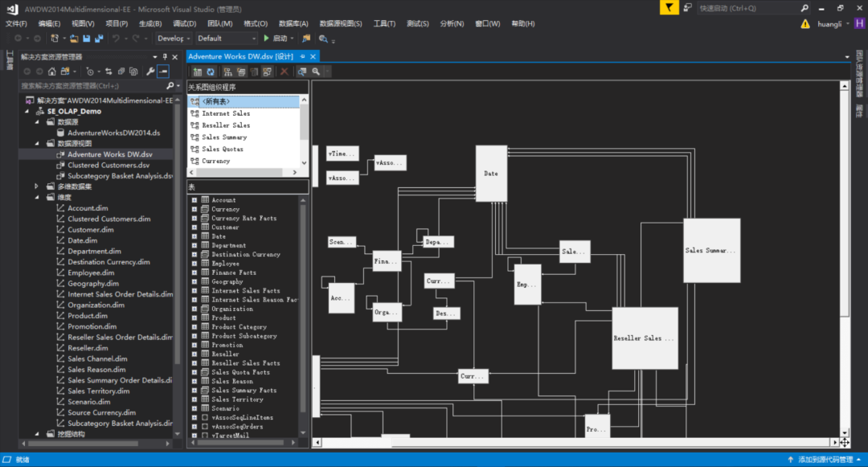This screenshot has width=868, height=467.
Task: Click the New Diagram icon in DSV toolbar
Action: pos(227,72)
